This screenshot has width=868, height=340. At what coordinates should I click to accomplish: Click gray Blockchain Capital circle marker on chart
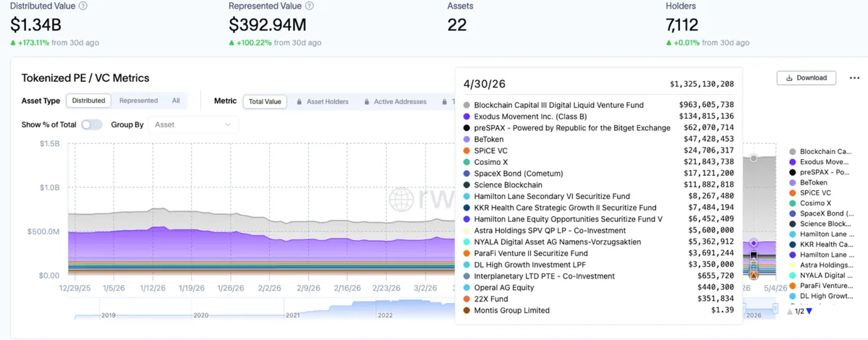tap(754, 158)
